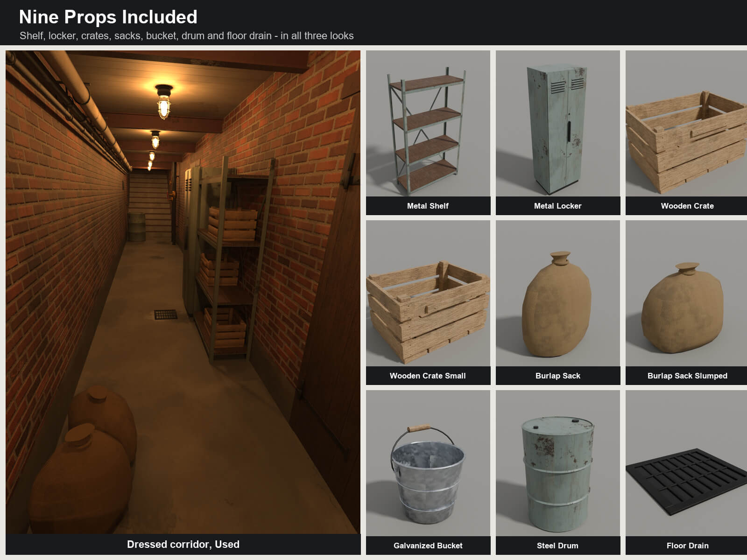Select the Metal Shelf prop image

coord(428,123)
